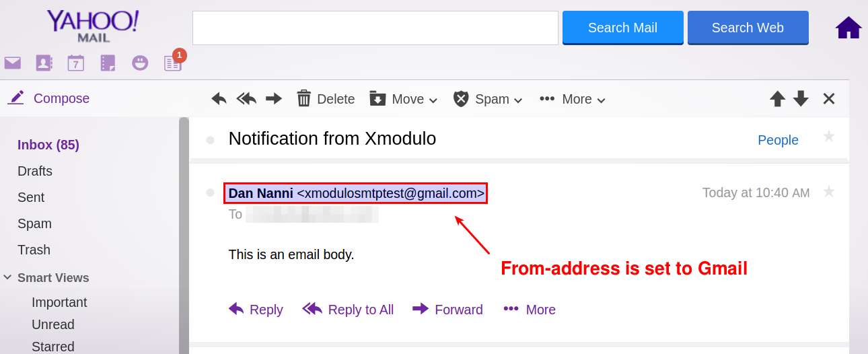The image size is (868, 354).
Task: Open the Contacts icon in top bar
Action: (44, 63)
